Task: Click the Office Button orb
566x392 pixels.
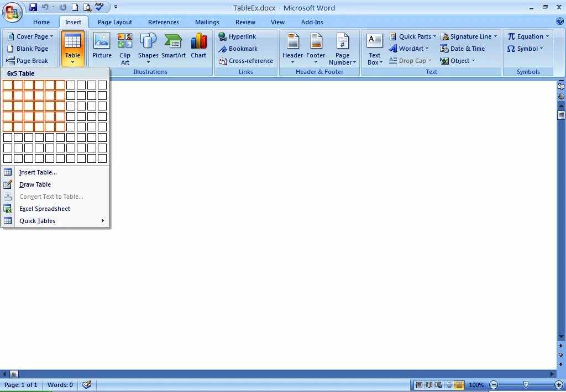Action: [x=12, y=12]
